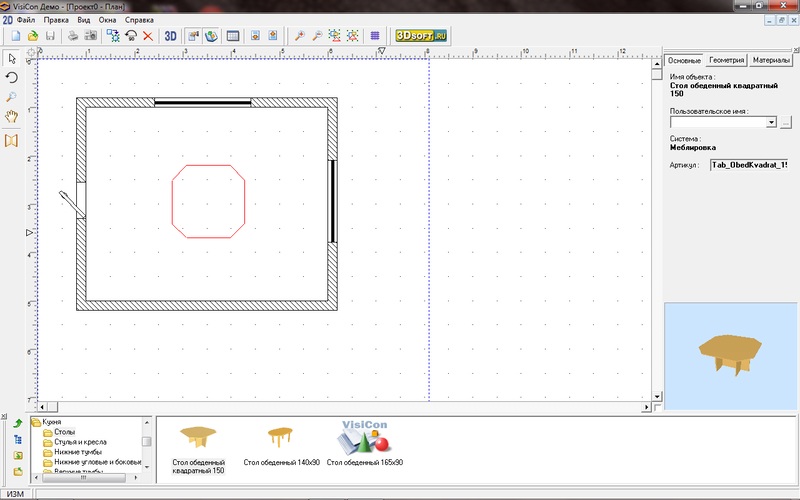Click the yellow box with green arrow catalog icon
800x500 pixels.
click(18, 455)
